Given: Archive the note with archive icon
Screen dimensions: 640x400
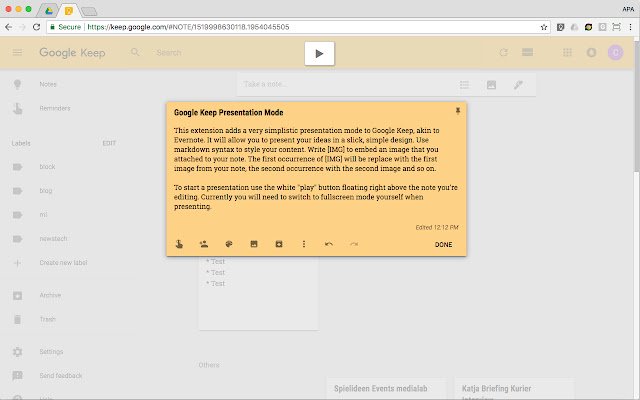Looking at the screenshot, I should click(279, 244).
